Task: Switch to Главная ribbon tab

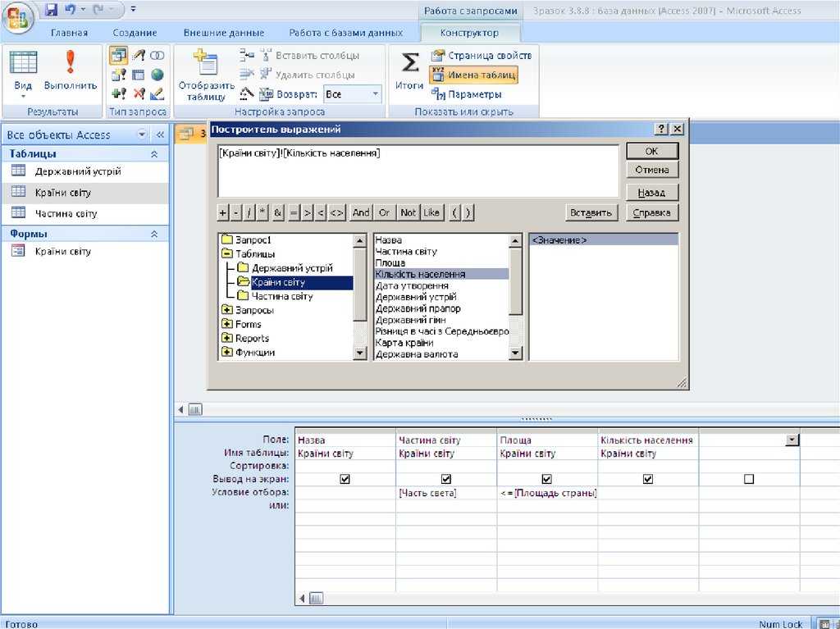Action: click(x=69, y=33)
